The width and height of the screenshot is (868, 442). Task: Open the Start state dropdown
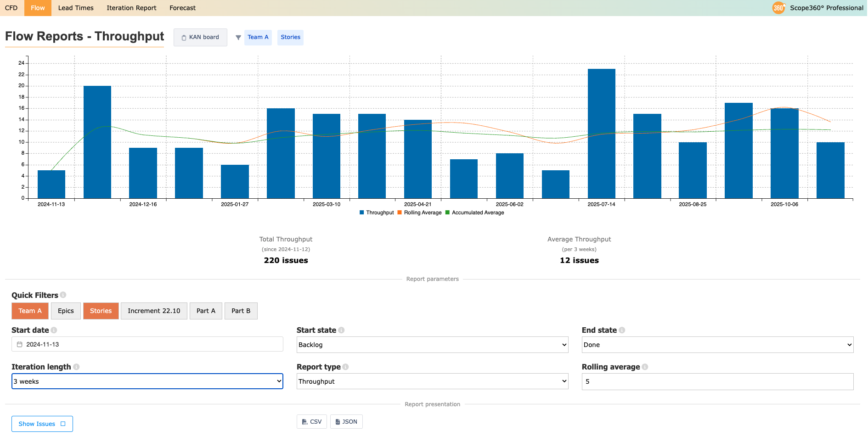coord(432,345)
